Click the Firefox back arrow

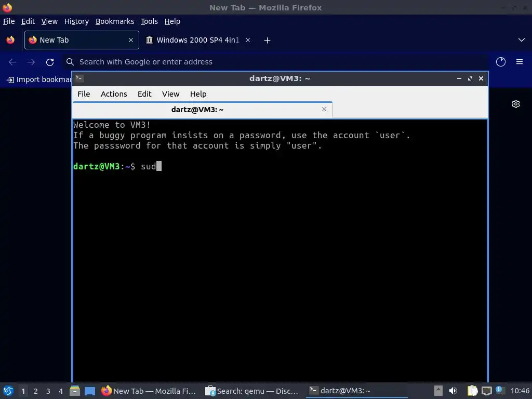[12, 62]
